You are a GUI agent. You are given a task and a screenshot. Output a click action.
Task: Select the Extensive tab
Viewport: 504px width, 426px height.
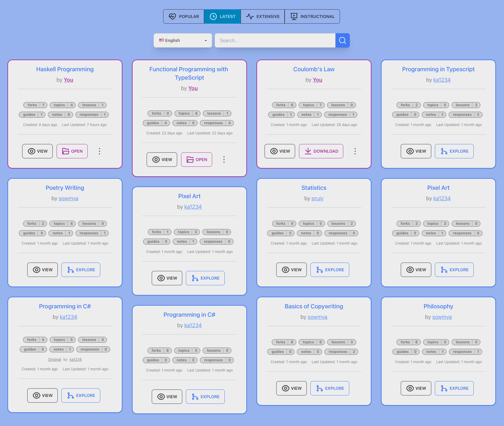(x=262, y=16)
